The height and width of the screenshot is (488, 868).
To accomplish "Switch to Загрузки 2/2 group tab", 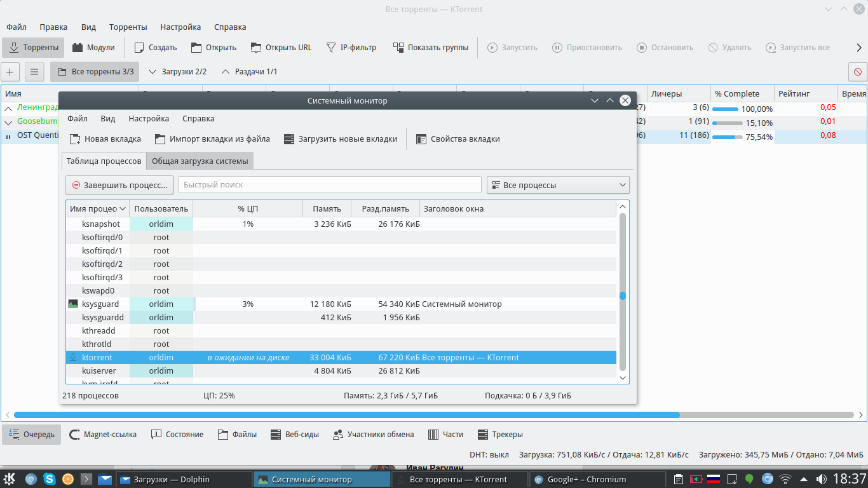I will [177, 72].
